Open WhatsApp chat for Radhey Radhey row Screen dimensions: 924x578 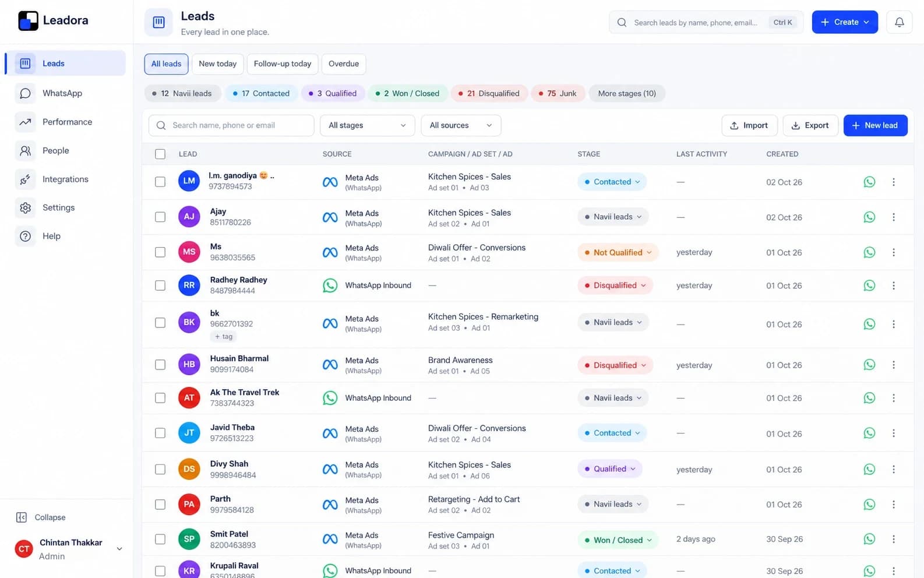pos(869,286)
